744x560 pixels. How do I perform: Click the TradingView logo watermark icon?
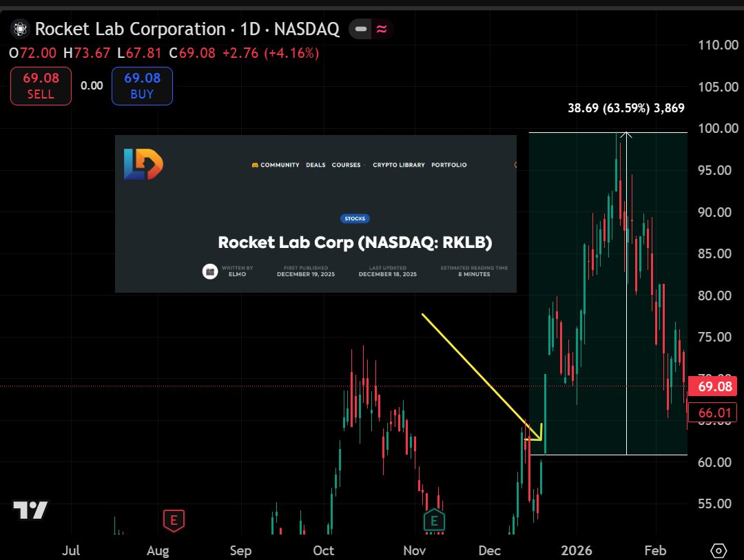pyautogui.click(x=30, y=510)
